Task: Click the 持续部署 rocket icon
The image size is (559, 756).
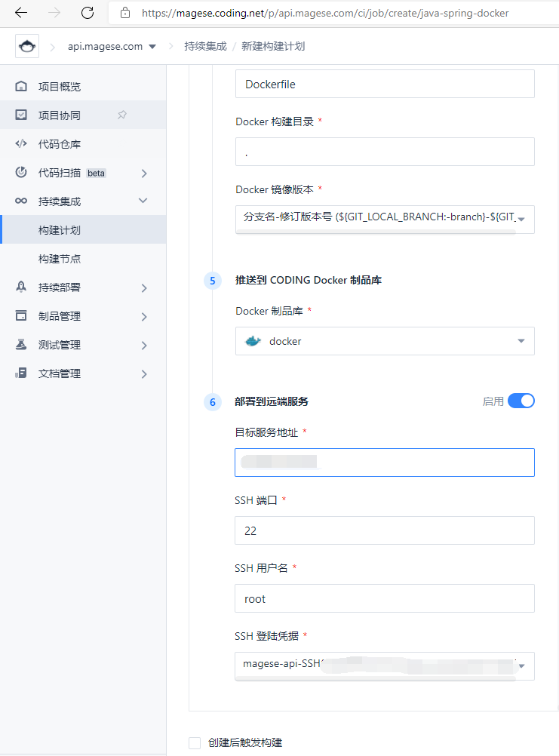Action: (21, 287)
